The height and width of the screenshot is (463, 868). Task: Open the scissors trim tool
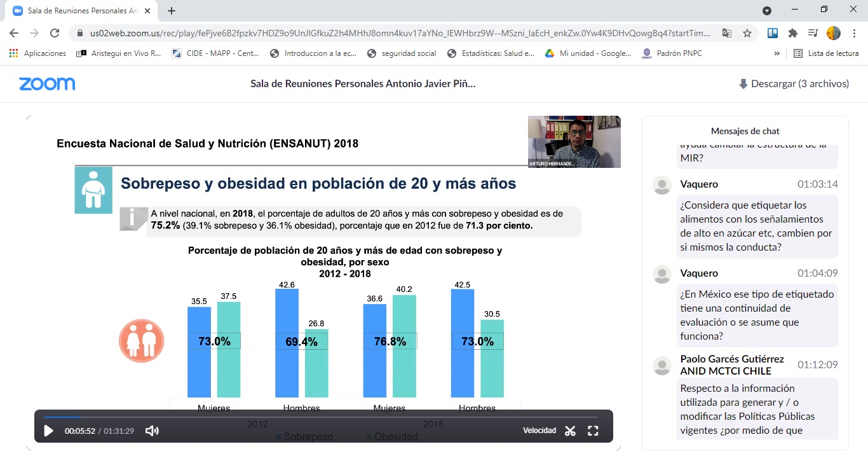click(x=570, y=431)
